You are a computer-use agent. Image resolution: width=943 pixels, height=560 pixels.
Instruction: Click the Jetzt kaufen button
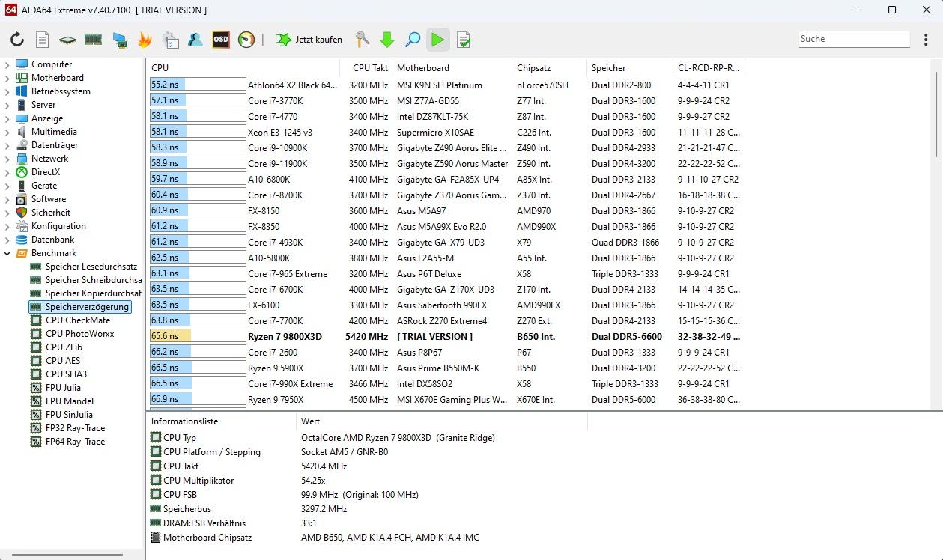[x=309, y=40]
